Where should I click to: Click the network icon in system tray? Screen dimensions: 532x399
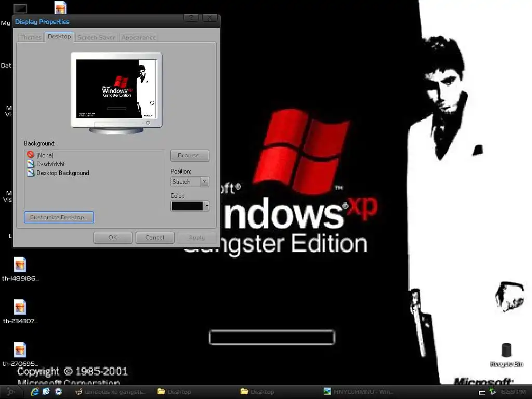(493, 392)
